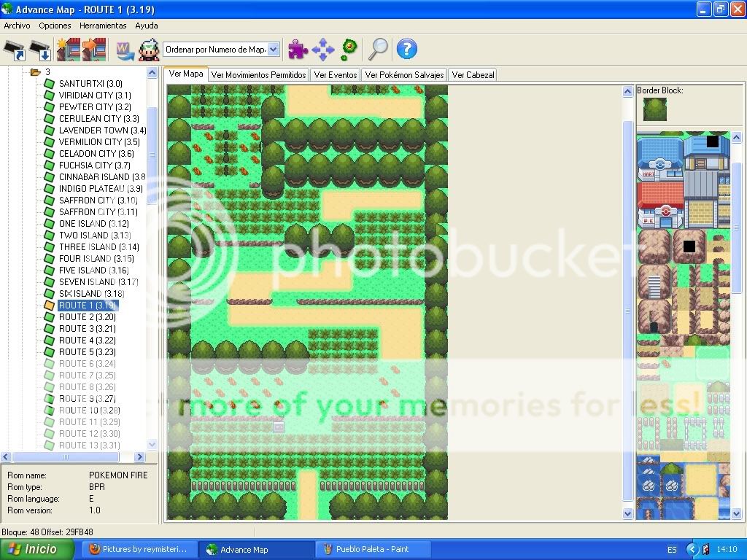Select SAFFRON CITY (3.10) map
747x560 pixels.
pos(98,201)
